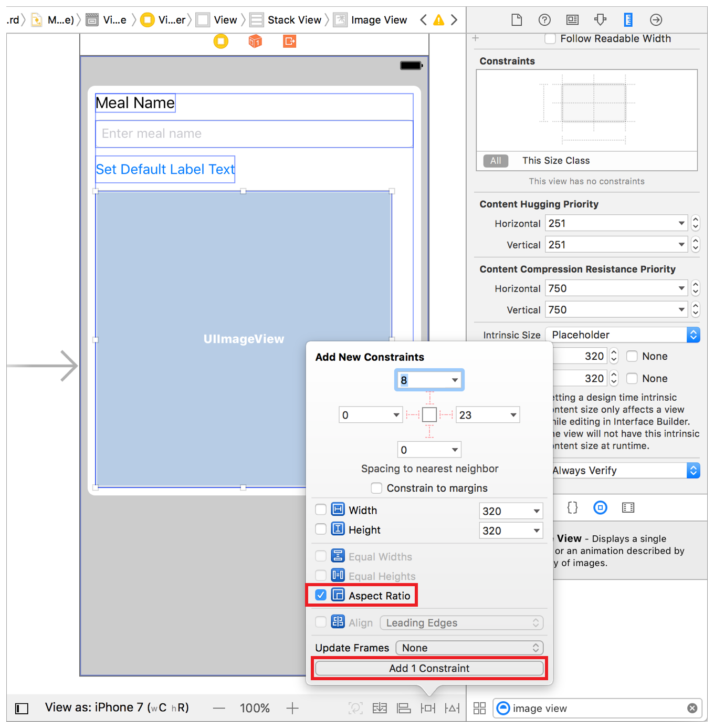
Task: Check None for intrinsic width
Action: (x=632, y=356)
